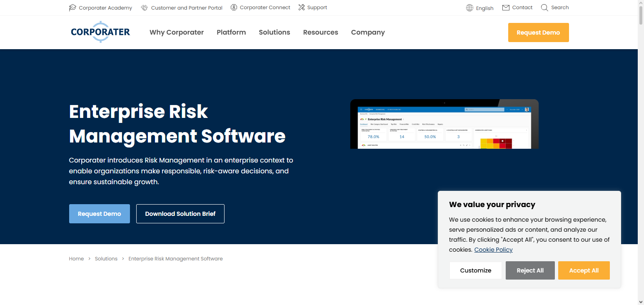Viewport: 644px width, 305px height.
Task: Click the Support tools icon
Action: tap(302, 7)
